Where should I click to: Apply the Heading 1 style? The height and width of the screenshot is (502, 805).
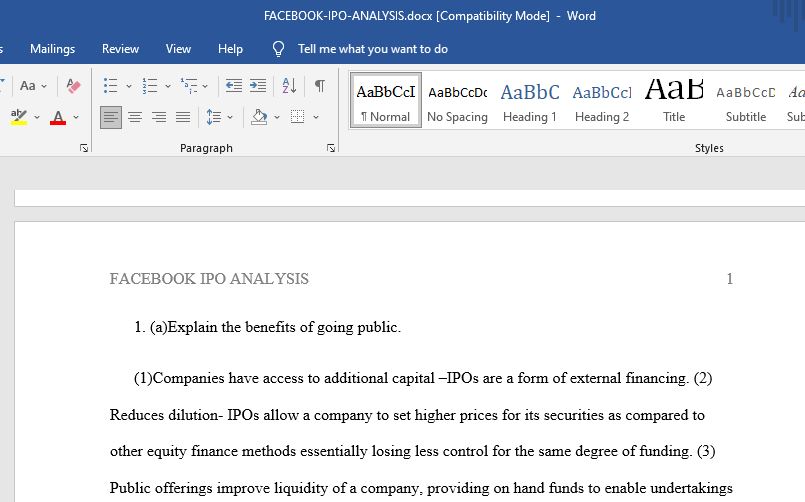pos(530,101)
